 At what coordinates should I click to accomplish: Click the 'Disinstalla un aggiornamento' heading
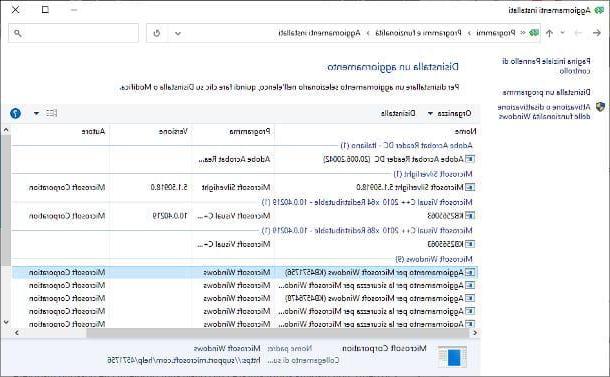coord(393,67)
